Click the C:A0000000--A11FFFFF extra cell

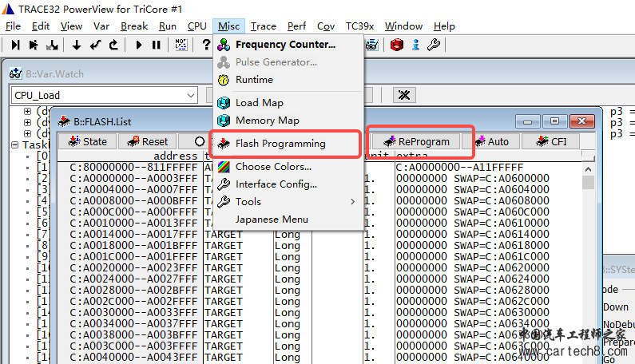click(459, 167)
